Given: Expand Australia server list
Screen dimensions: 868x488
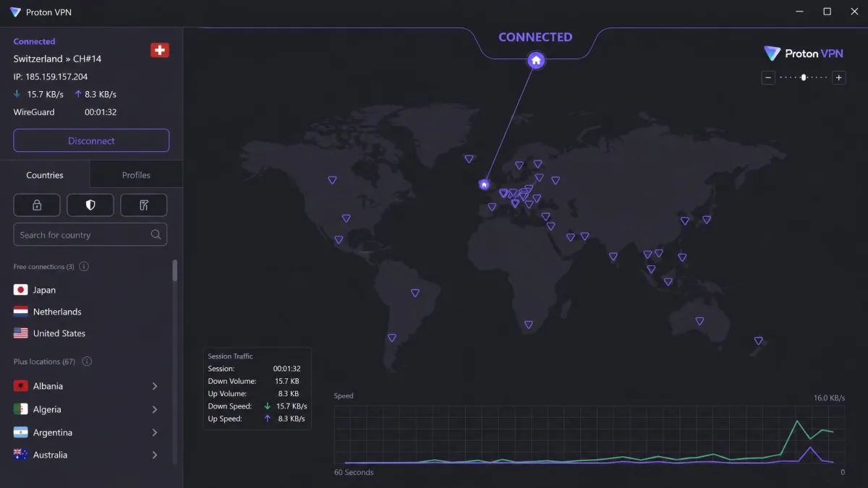Looking at the screenshot, I should click(155, 455).
